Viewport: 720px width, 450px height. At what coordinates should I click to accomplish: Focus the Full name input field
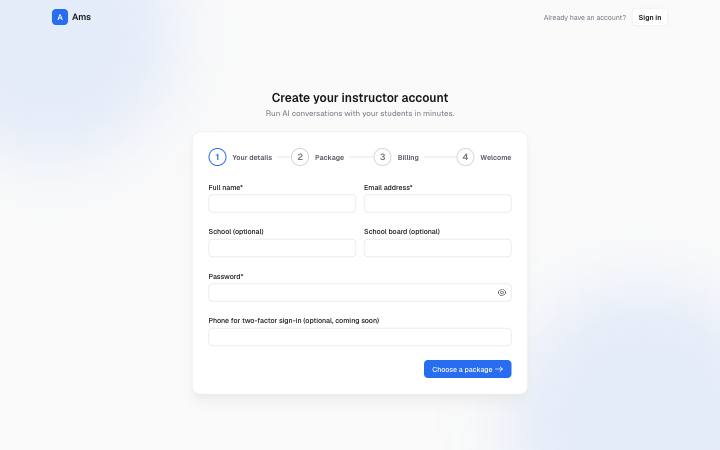[x=282, y=203]
